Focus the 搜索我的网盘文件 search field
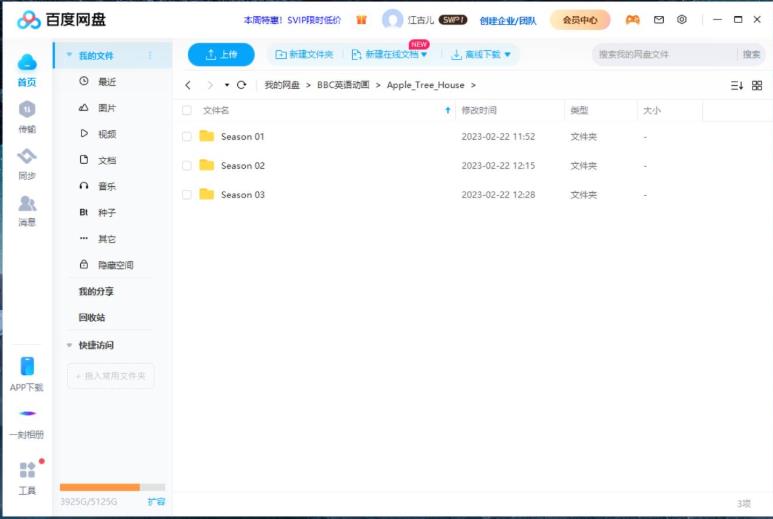Screen dimensions: 773x519 [x=666, y=54]
